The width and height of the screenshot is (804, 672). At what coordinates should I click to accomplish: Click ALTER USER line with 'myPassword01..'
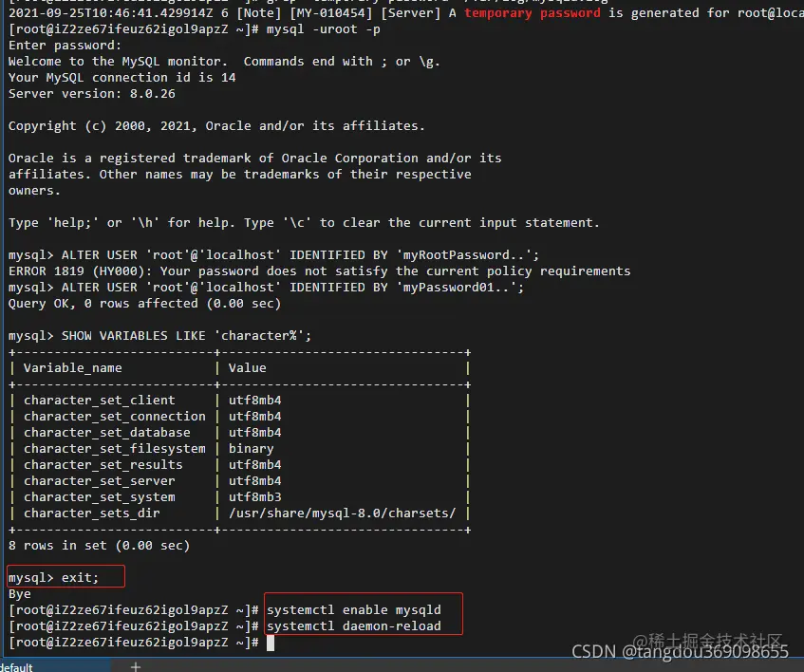point(266,287)
